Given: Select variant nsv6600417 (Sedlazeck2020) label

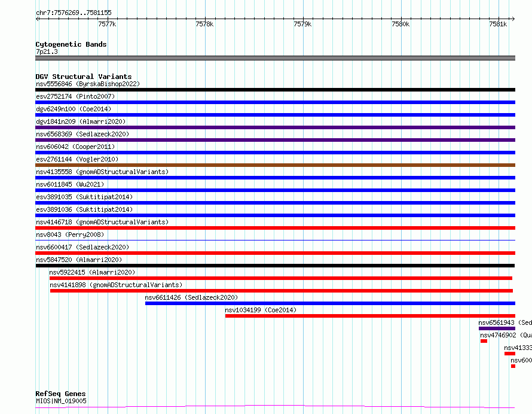Looking at the screenshot, I should (82, 247).
